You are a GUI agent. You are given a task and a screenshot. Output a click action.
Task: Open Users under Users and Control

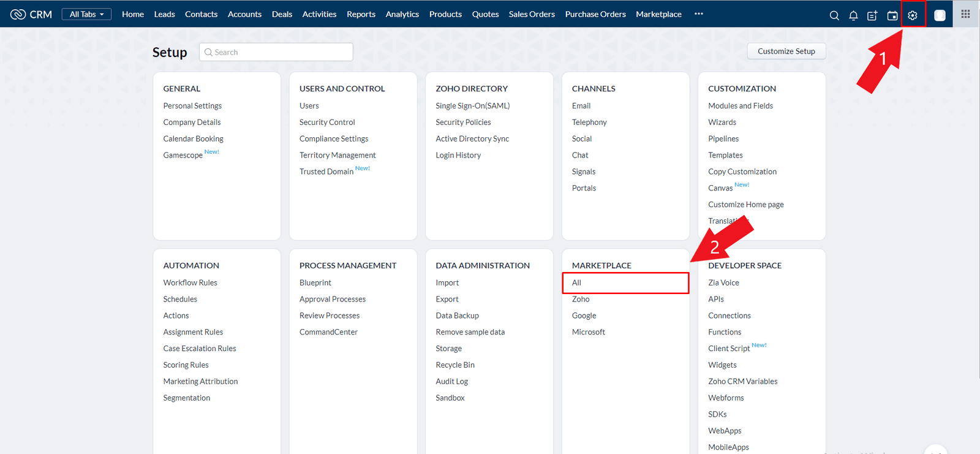309,106
